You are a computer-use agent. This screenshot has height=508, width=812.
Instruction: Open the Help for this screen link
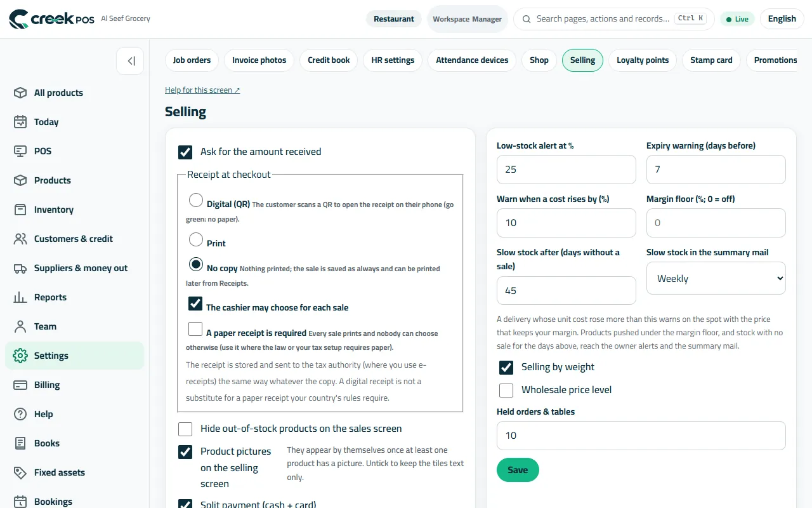pyautogui.click(x=202, y=90)
